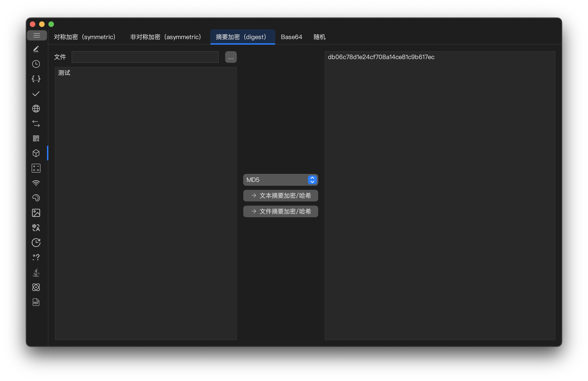Focus the 文件 path input field
588x381 pixels.
coord(145,57)
